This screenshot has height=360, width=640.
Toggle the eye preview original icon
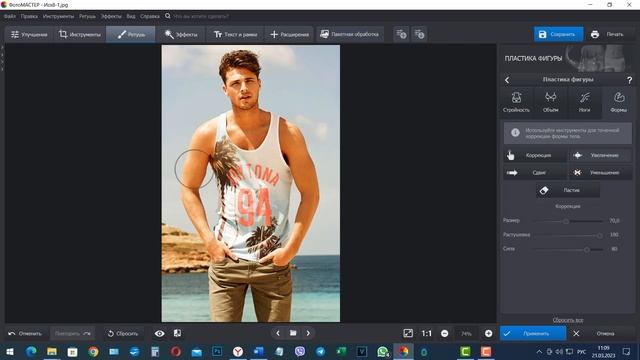coord(160,333)
